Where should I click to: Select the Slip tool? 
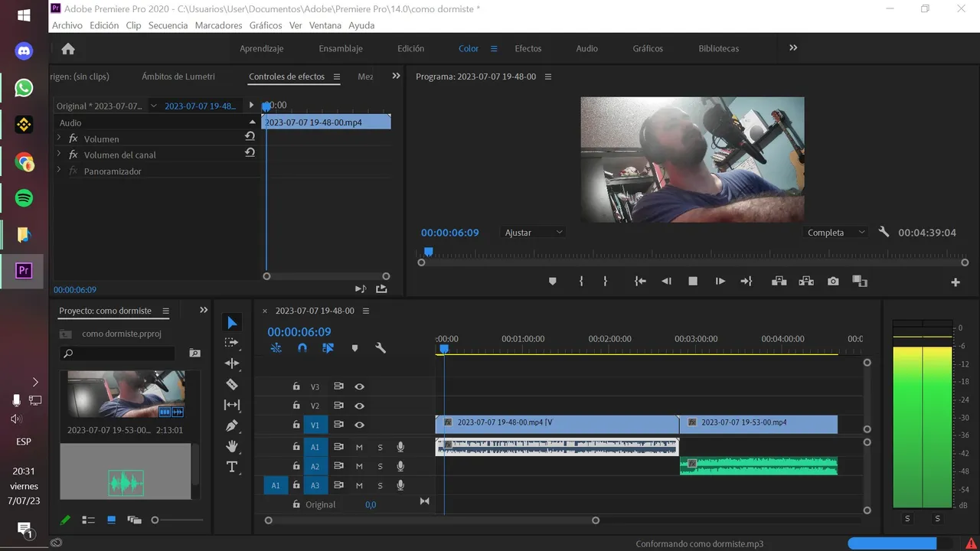coord(232,405)
